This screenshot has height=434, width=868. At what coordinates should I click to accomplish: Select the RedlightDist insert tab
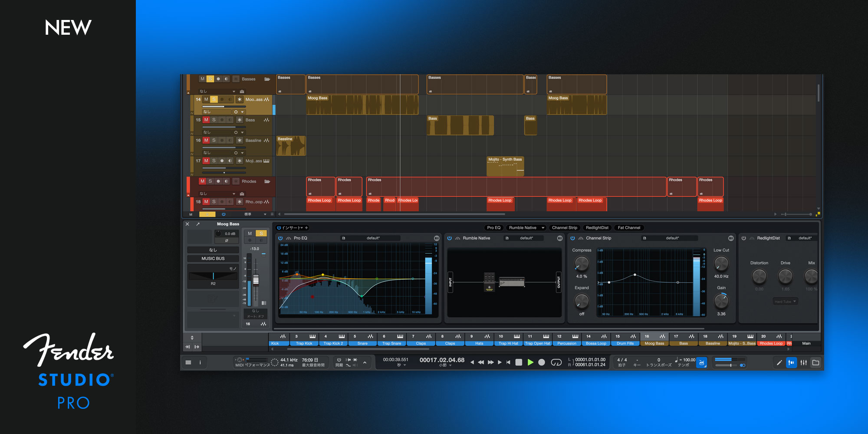597,228
